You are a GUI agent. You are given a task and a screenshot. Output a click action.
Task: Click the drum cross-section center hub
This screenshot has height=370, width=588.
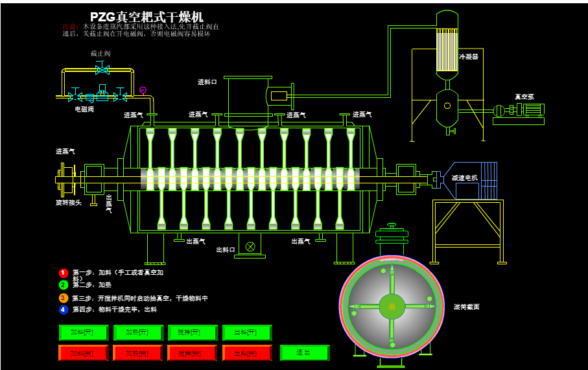(x=392, y=306)
